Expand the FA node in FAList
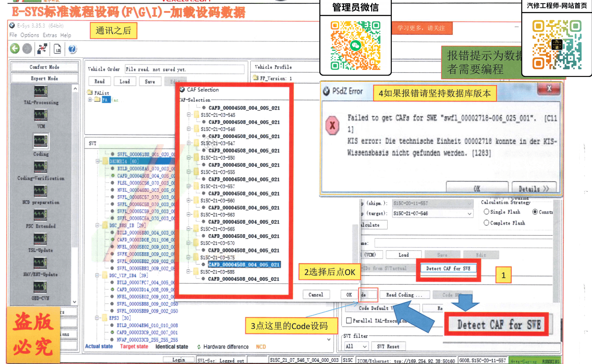The height and width of the screenshot is (364, 592). coord(90,99)
